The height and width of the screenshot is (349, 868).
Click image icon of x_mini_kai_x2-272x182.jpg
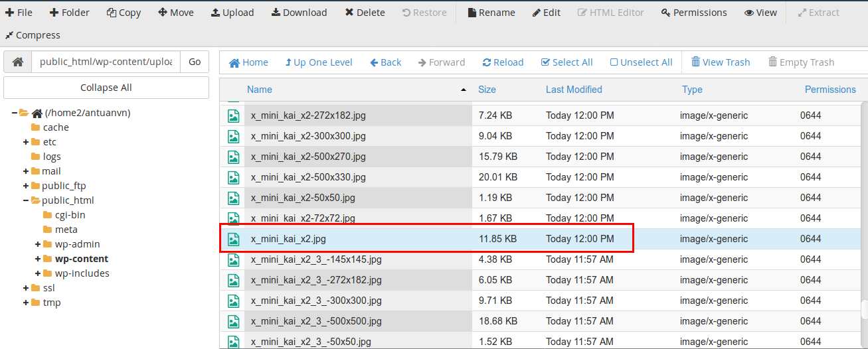pyautogui.click(x=233, y=115)
